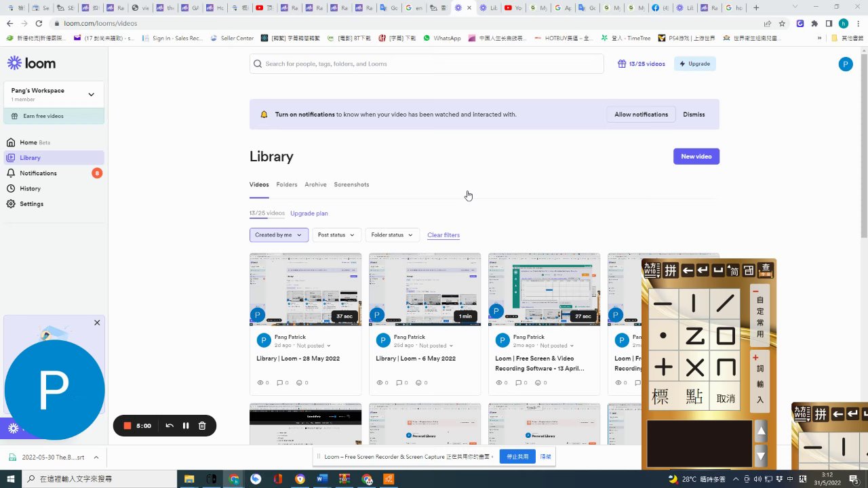Click the comments icon on 6 May video
868x488 pixels.
click(399, 383)
